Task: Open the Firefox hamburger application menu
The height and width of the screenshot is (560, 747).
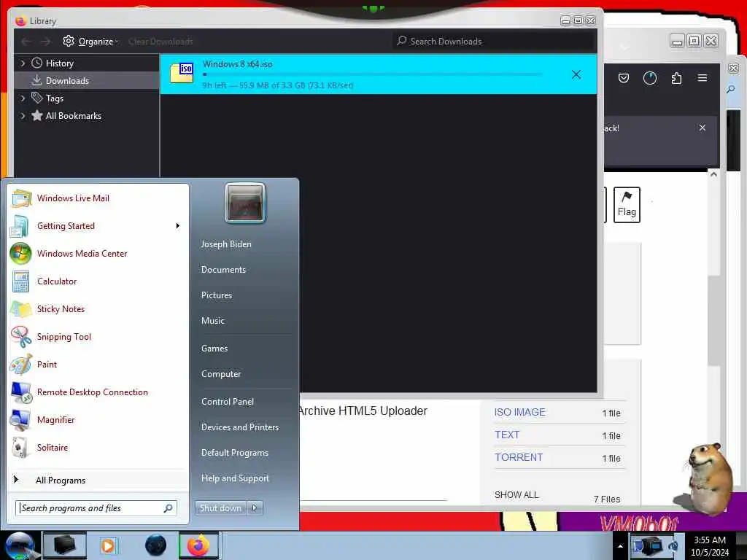Action: click(703, 78)
